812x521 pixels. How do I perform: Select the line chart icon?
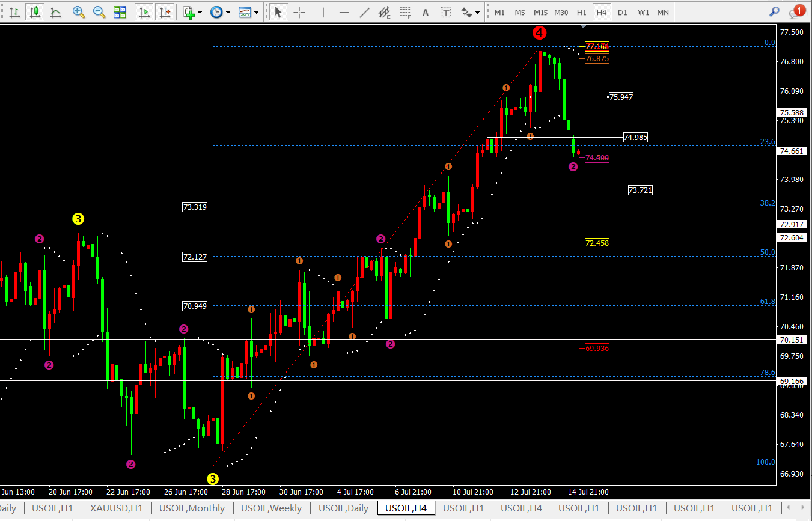click(55, 12)
